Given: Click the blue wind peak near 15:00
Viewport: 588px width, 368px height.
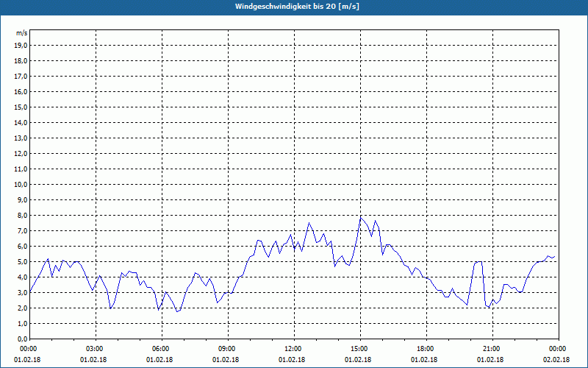Looking at the screenshot, I should tap(361, 217).
